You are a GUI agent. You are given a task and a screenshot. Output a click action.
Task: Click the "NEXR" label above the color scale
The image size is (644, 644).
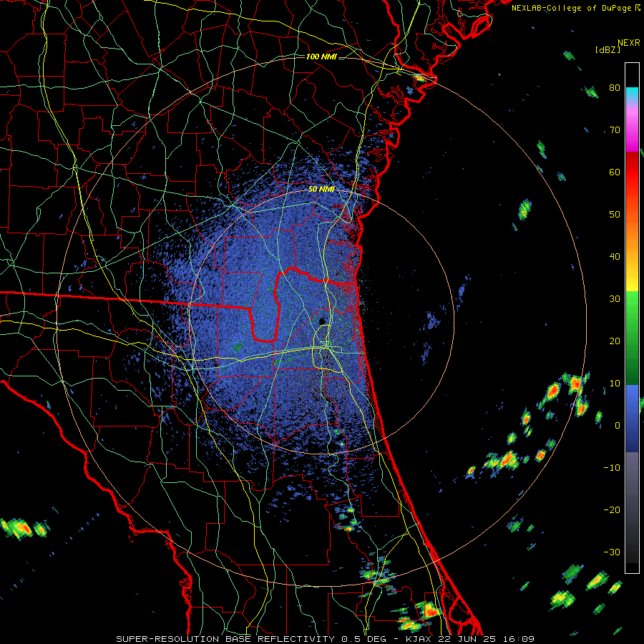[629, 43]
